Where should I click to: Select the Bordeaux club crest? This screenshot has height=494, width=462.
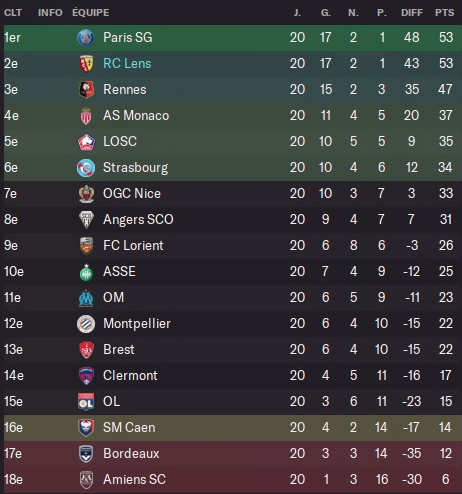click(86, 454)
